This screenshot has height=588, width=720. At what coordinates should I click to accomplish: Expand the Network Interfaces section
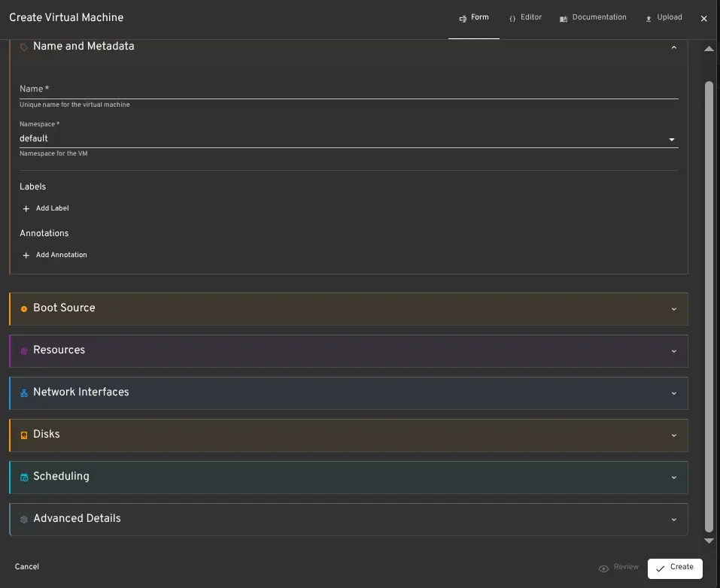click(673, 393)
